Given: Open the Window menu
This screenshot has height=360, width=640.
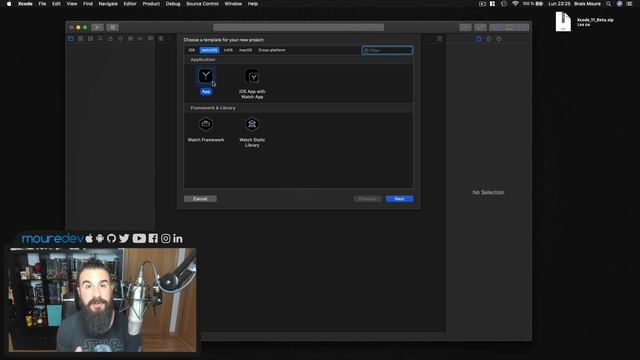Looking at the screenshot, I should [x=233, y=4].
